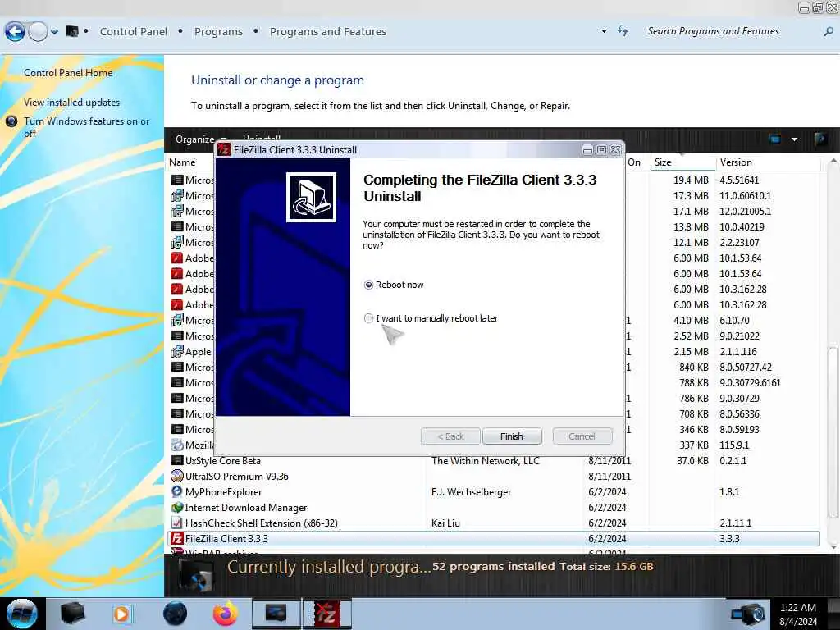Click in Search Programs and Features field
This screenshot has height=630, width=840.
731,31
